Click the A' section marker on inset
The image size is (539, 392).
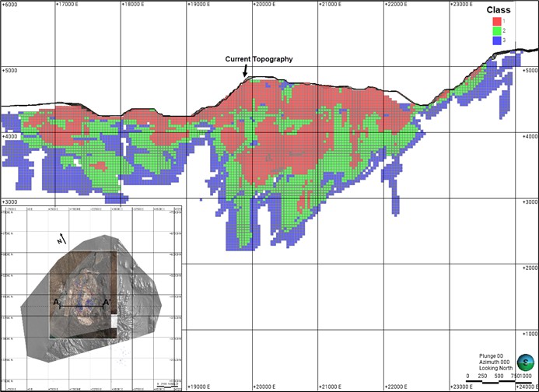[108, 302]
